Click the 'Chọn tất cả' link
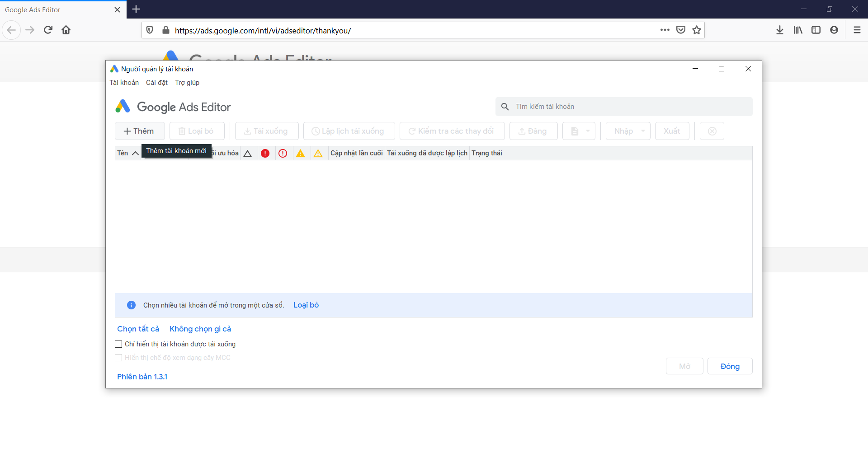868x462 pixels. [138, 329]
